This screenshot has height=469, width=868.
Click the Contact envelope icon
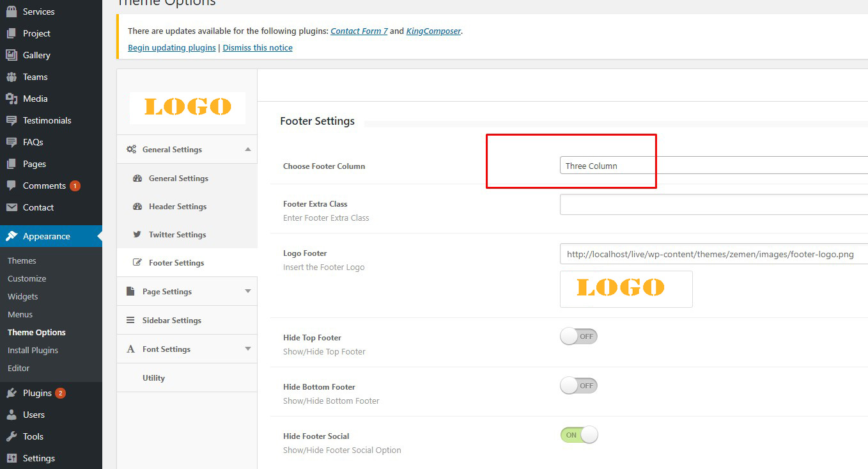tap(12, 207)
